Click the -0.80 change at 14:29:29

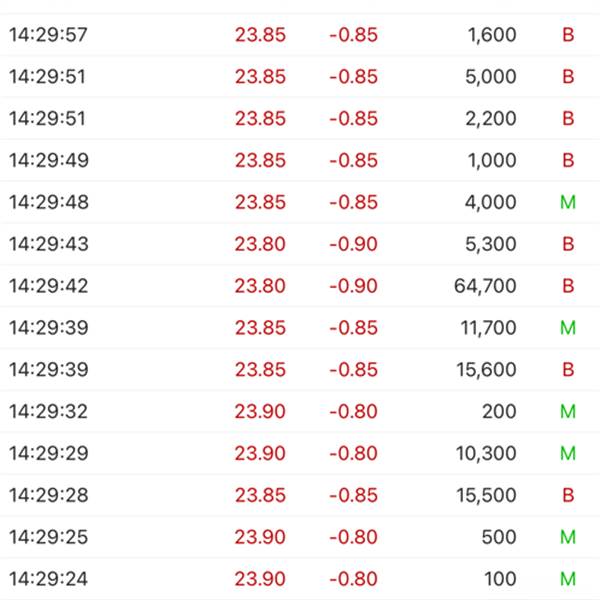(353, 454)
